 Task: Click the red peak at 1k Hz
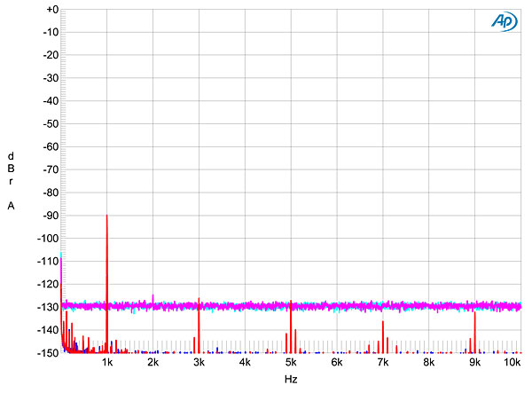(107, 266)
